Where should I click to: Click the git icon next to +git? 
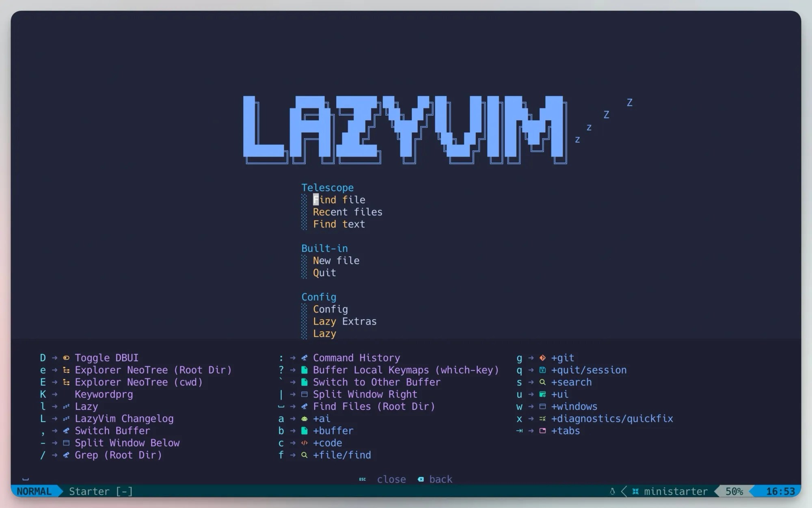[542, 358]
